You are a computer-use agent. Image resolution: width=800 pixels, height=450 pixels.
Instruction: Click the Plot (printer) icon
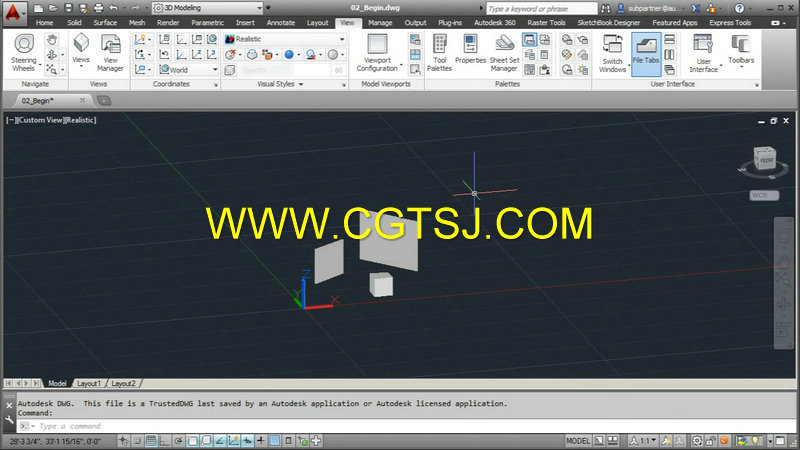pos(98,8)
